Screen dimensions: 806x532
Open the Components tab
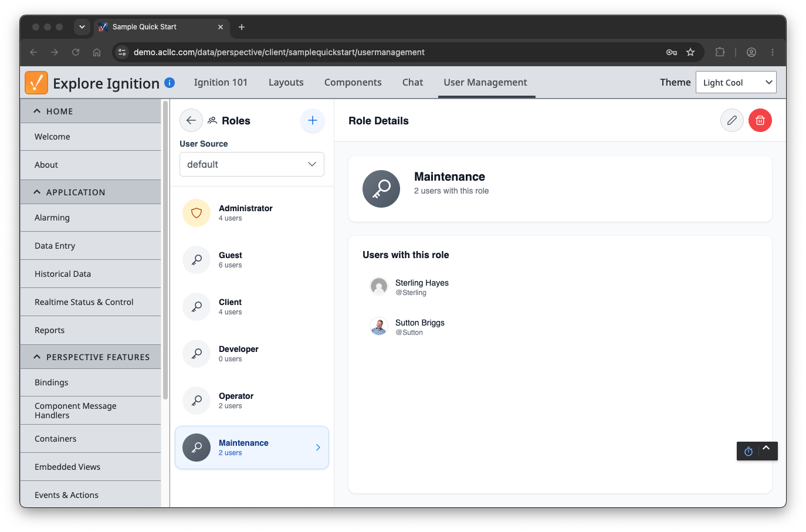pos(353,82)
